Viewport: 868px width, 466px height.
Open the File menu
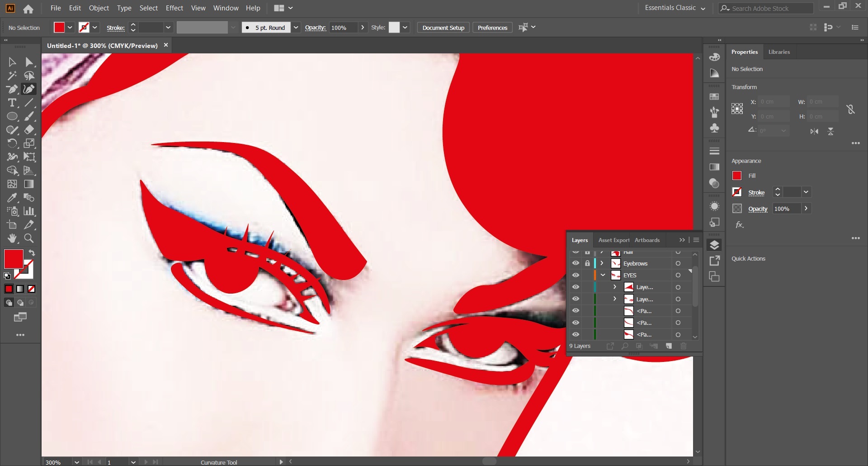[56, 8]
